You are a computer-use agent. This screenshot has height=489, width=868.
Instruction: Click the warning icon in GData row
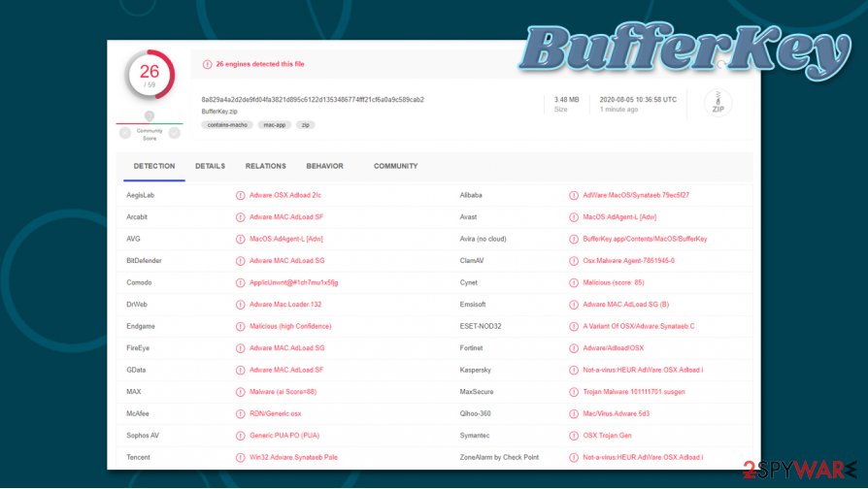[x=240, y=370]
